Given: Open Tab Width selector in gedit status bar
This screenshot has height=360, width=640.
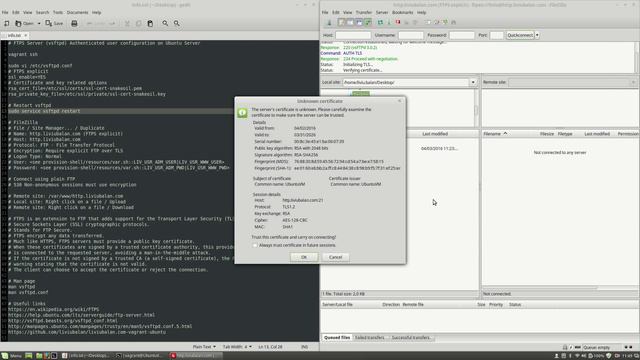Looking at the screenshot, I should tap(237, 347).
